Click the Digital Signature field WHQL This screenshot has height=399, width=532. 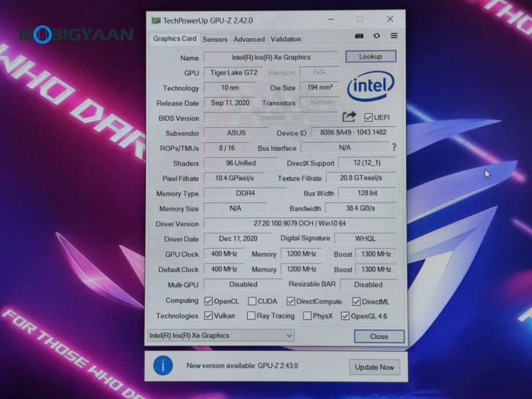tap(365, 238)
